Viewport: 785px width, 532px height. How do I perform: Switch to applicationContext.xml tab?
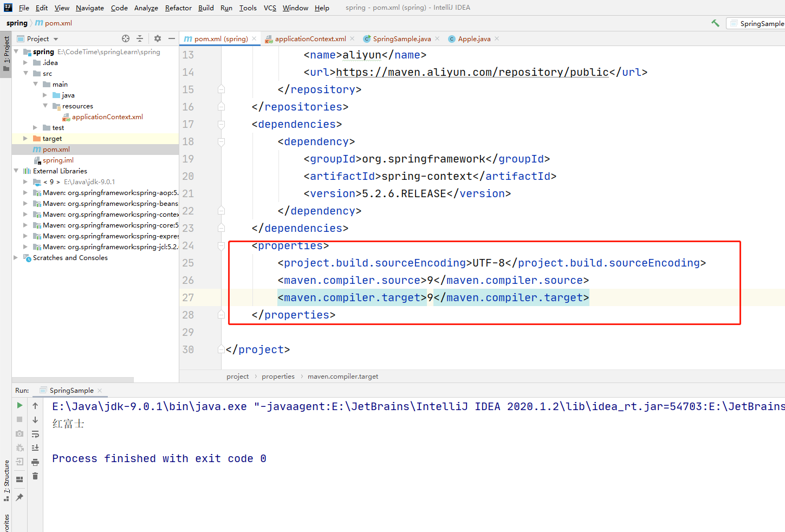coord(310,39)
